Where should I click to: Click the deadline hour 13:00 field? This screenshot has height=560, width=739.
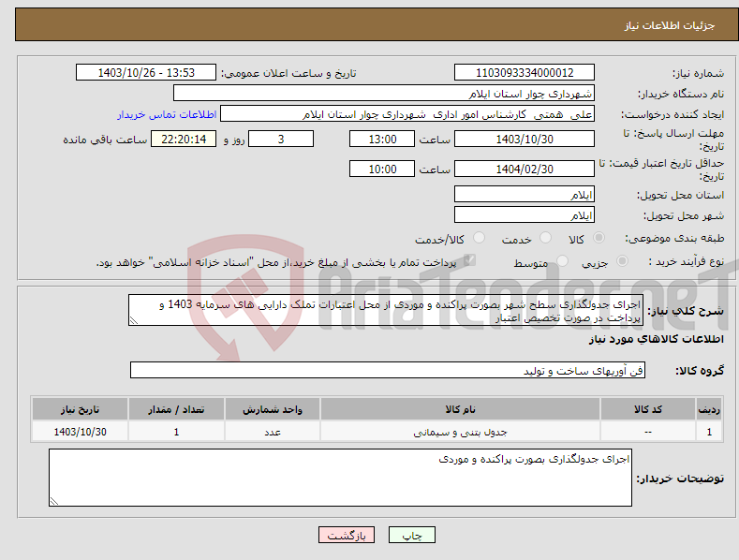382,139
